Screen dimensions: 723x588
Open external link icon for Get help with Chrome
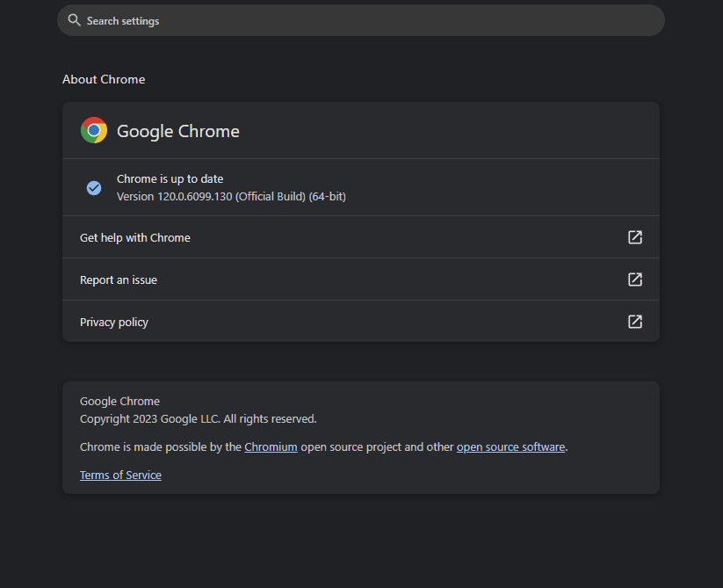point(635,237)
